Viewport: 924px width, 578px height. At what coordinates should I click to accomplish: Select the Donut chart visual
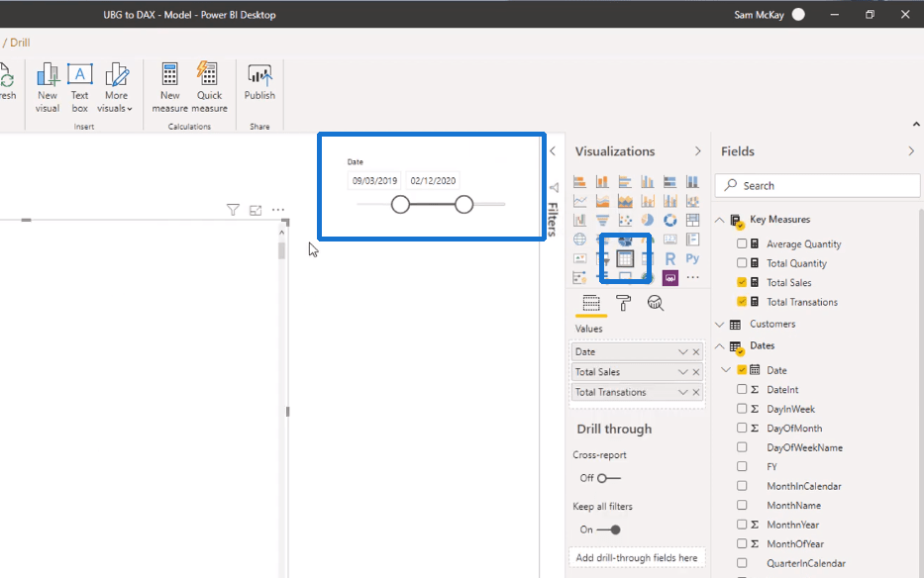670,221
